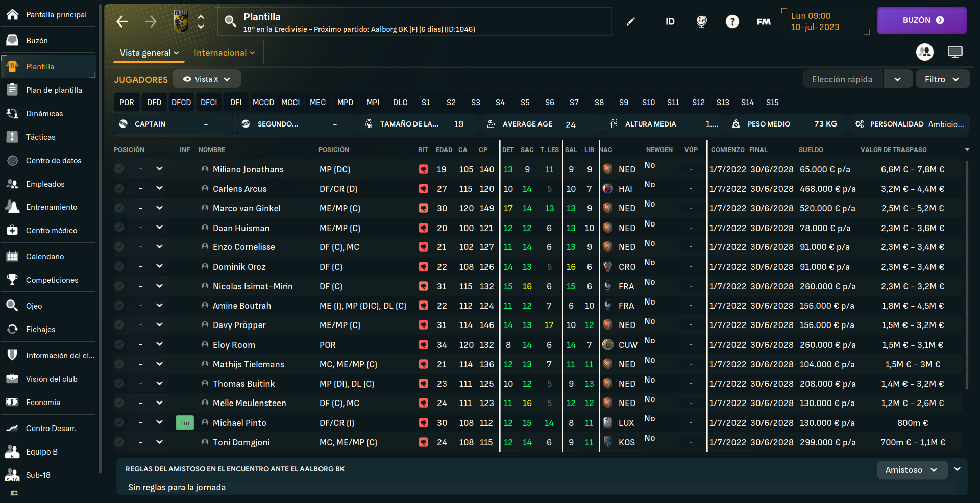Go back with the left arrow
This screenshot has height=503, width=980.
(122, 21)
